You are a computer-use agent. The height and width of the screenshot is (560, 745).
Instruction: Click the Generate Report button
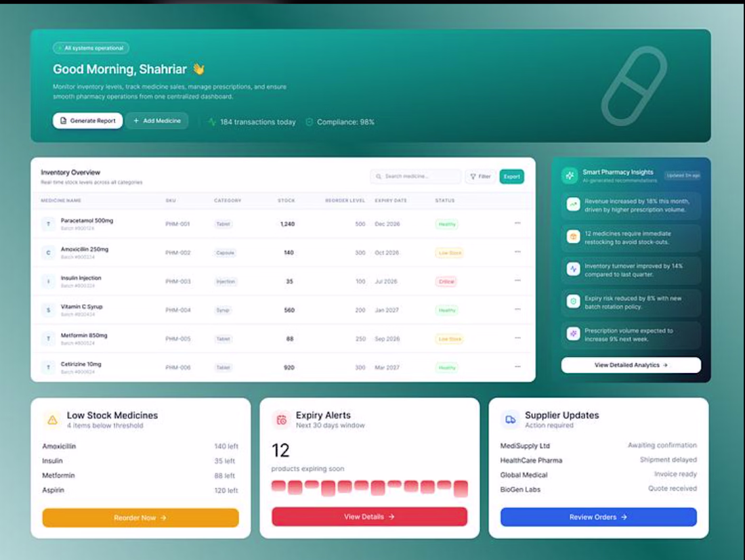[88, 121]
